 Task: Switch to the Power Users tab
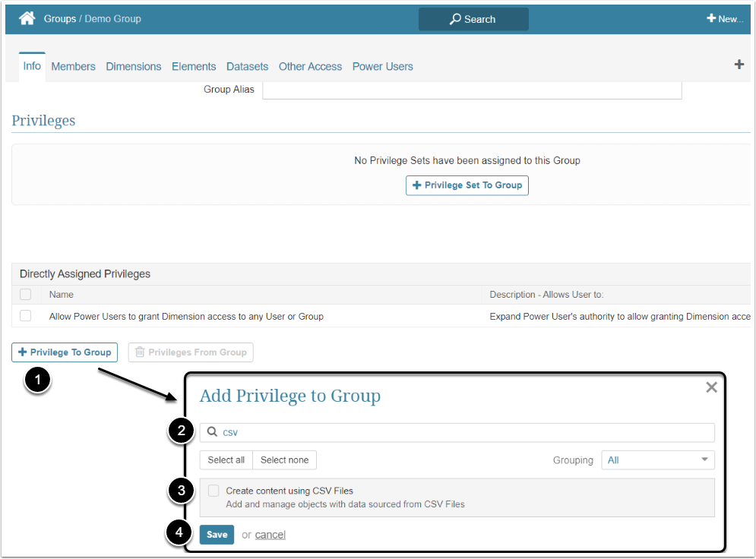[382, 67]
